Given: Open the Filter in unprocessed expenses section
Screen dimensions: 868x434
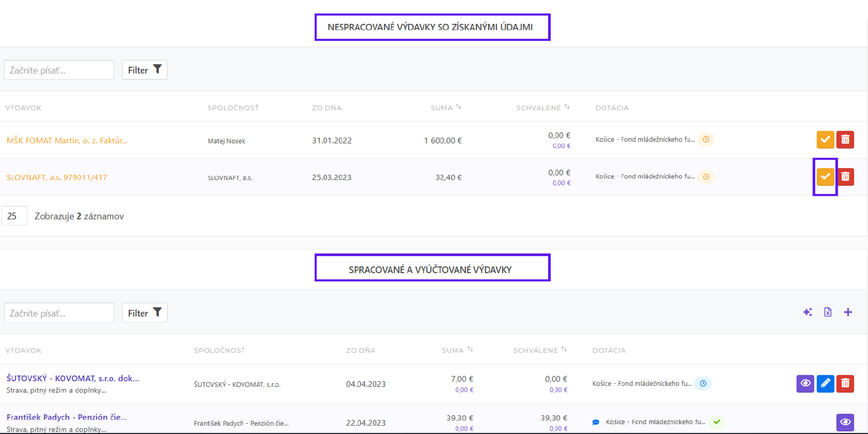Looking at the screenshot, I should click(x=145, y=70).
